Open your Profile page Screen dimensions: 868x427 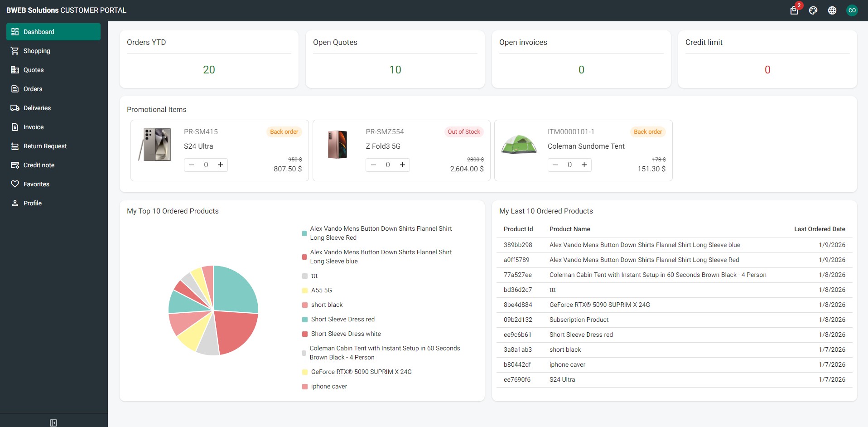32,203
